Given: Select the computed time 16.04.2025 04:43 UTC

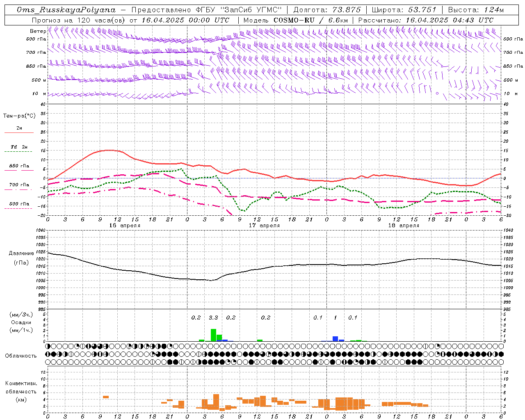Looking at the screenshot, I should tap(450, 20).
